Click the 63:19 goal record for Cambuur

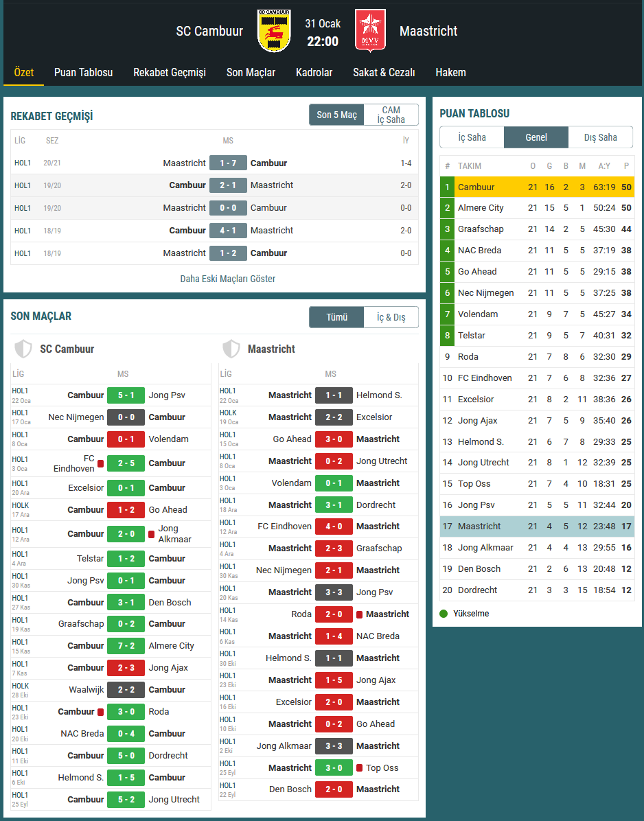604,187
